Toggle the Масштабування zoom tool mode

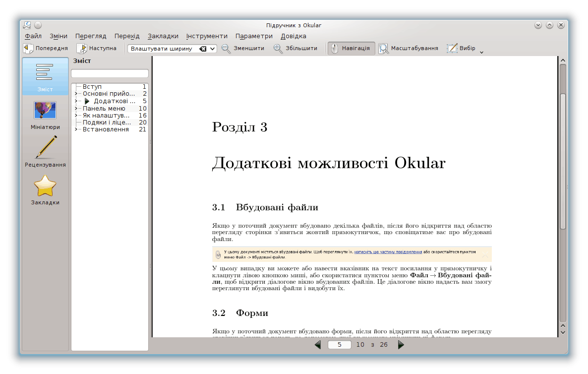click(x=409, y=49)
